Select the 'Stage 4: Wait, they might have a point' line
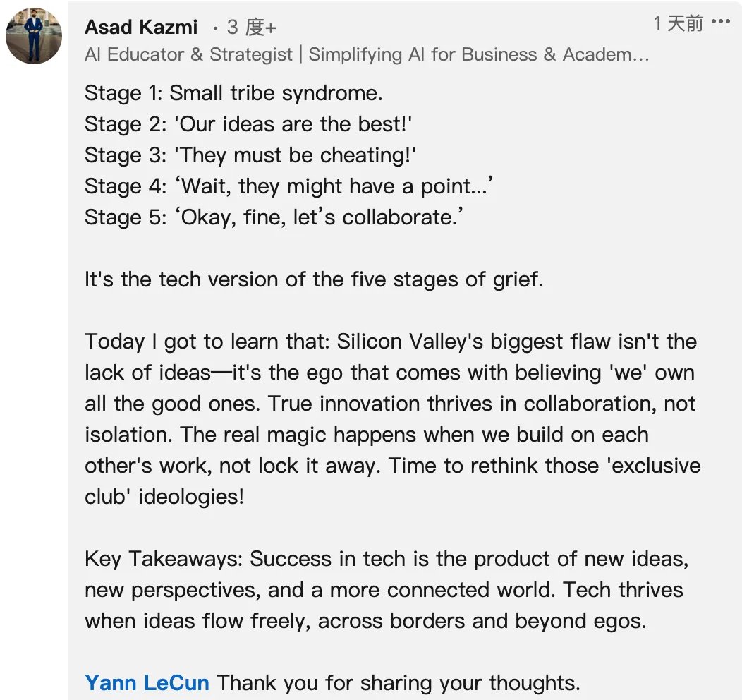Viewport: 742px width, 700px height. (x=288, y=186)
